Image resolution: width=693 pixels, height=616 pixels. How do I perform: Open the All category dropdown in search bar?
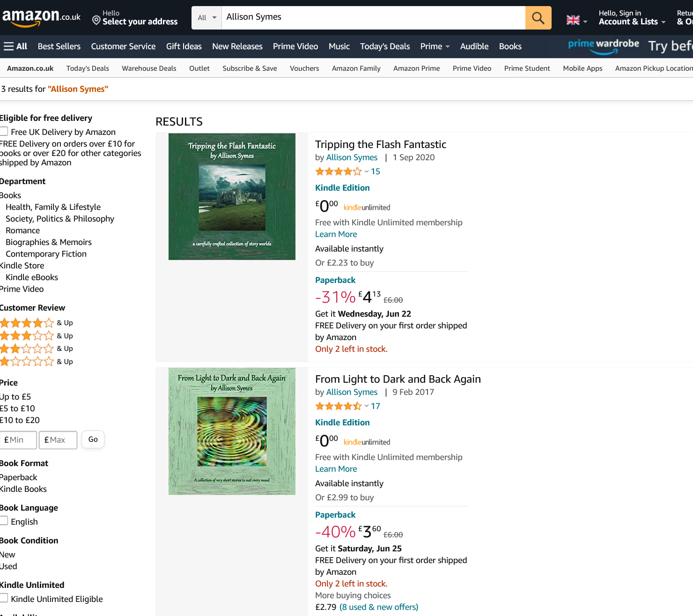(x=206, y=17)
